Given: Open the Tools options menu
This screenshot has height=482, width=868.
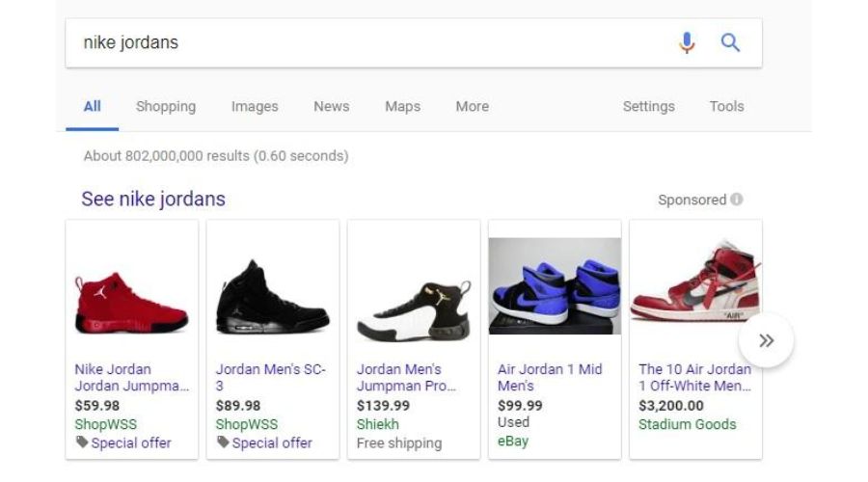Looking at the screenshot, I should (x=726, y=106).
